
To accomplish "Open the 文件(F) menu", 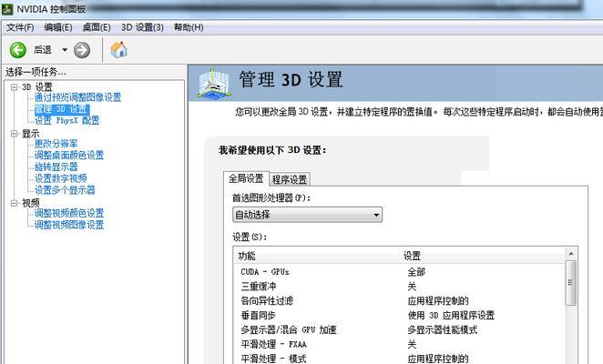I will (x=20, y=27).
